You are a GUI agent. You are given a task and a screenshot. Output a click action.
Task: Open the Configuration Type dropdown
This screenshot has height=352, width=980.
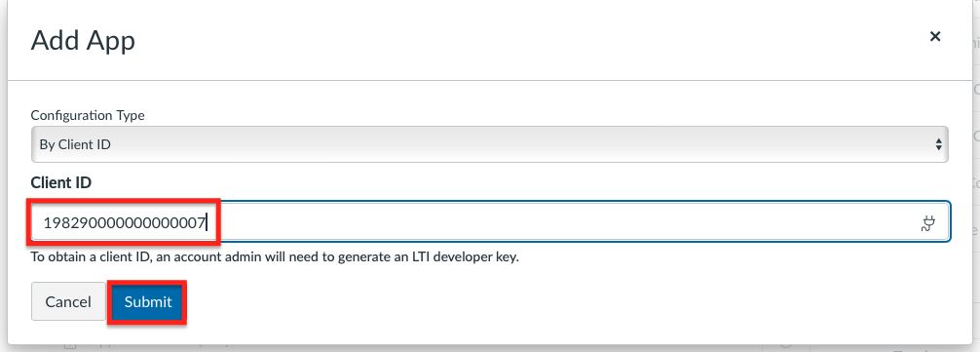point(489,144)
